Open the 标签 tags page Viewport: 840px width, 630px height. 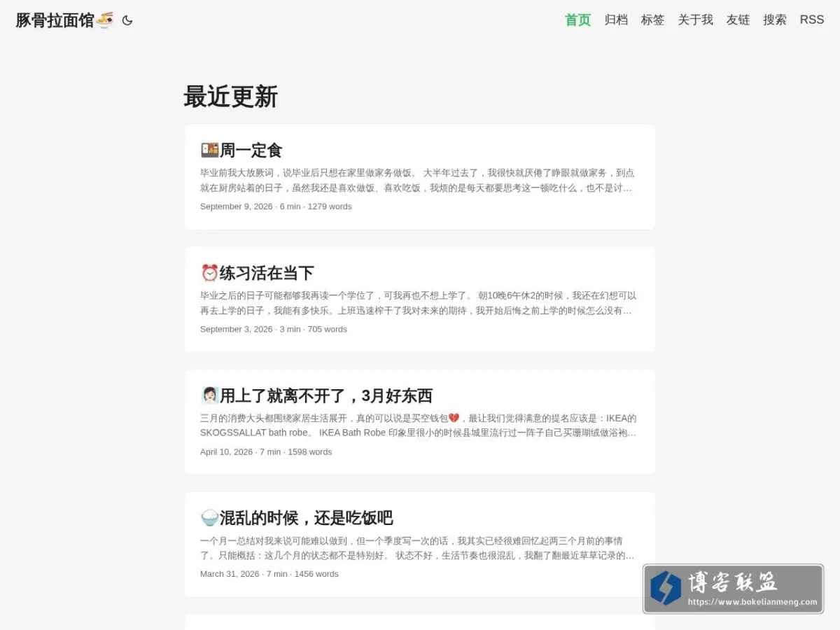[x=653, y=20]
